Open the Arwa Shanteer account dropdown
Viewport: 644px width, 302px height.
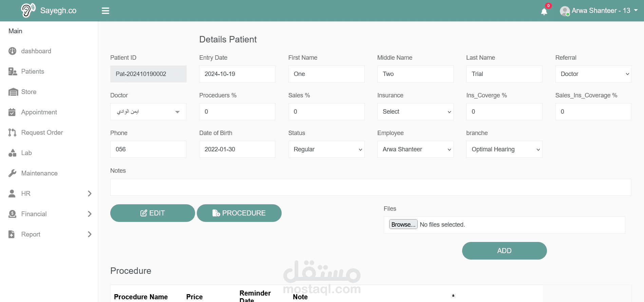tap(599, 11)
